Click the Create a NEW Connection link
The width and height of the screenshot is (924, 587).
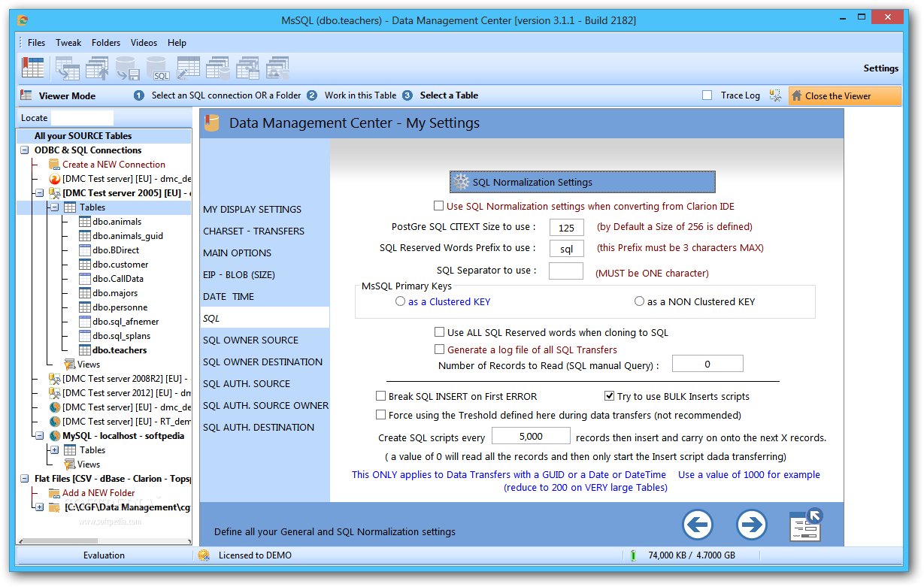tap(114, 165)
